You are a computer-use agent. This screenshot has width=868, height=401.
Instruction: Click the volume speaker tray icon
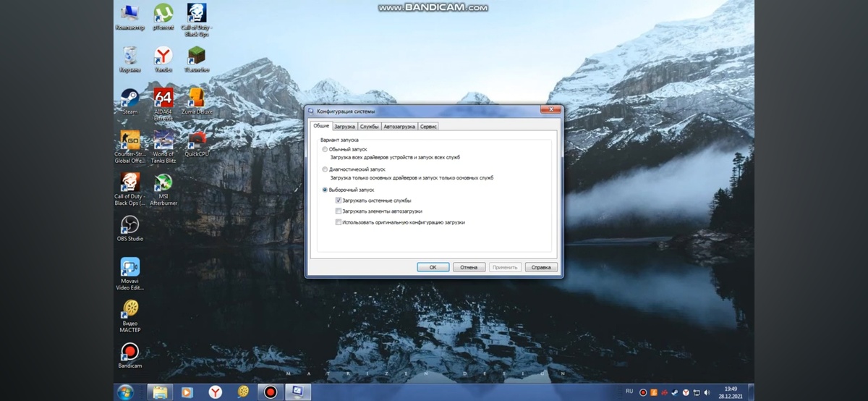point(707,392)
